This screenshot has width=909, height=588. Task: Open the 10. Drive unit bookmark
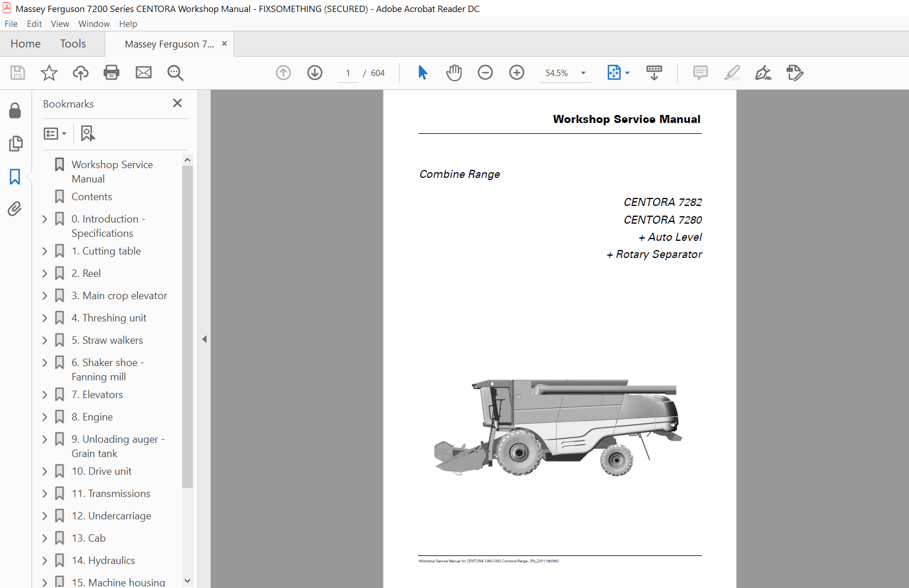101,471
